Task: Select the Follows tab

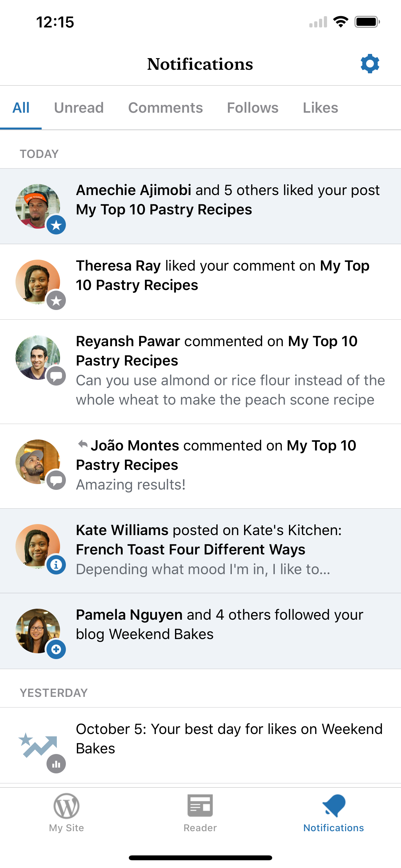Action: (253, 108)
